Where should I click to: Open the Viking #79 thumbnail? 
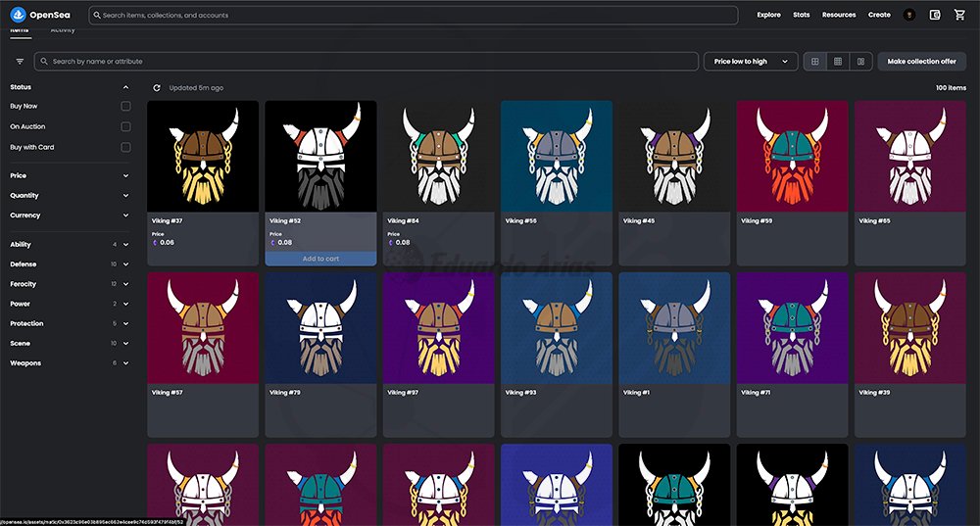click(320, 328)
